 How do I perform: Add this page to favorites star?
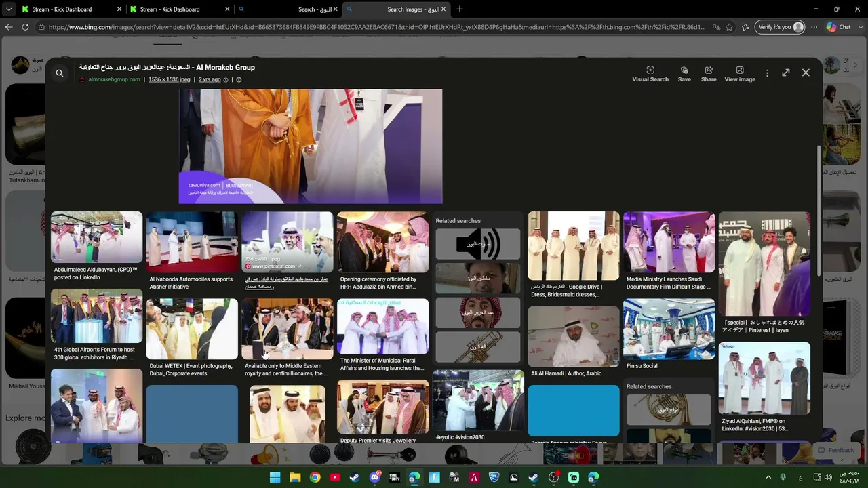729,27
